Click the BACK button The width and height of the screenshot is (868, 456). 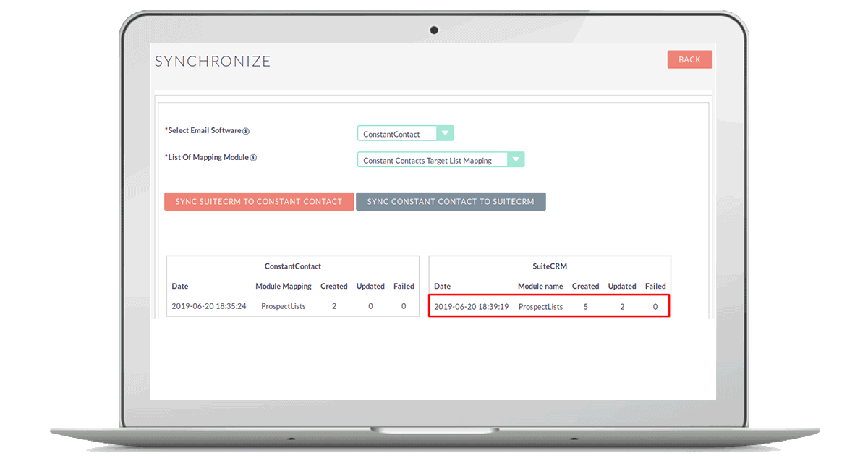[689, 59]
